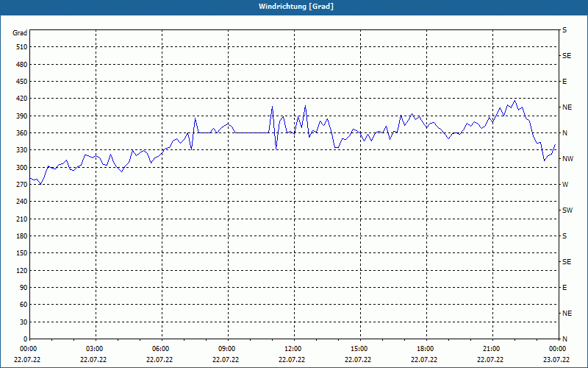Viewport: 588px width, 368px height.
Task: Select the "18:00" time label
Action: [426, 349]
